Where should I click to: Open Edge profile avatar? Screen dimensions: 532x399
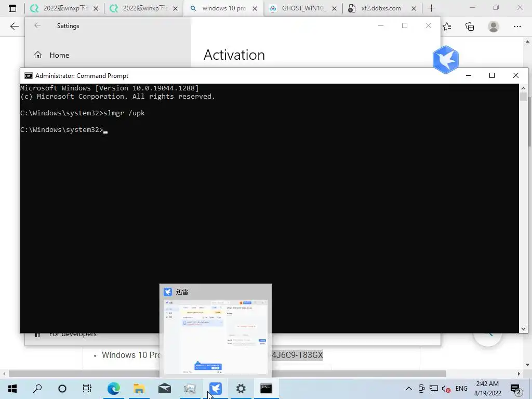[x=494, y=26]
